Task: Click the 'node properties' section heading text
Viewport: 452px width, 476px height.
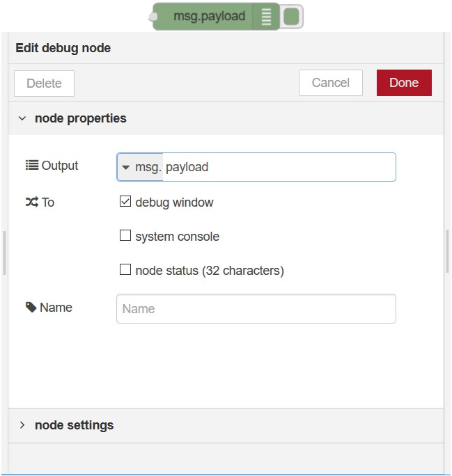Action: coord(81,118)
